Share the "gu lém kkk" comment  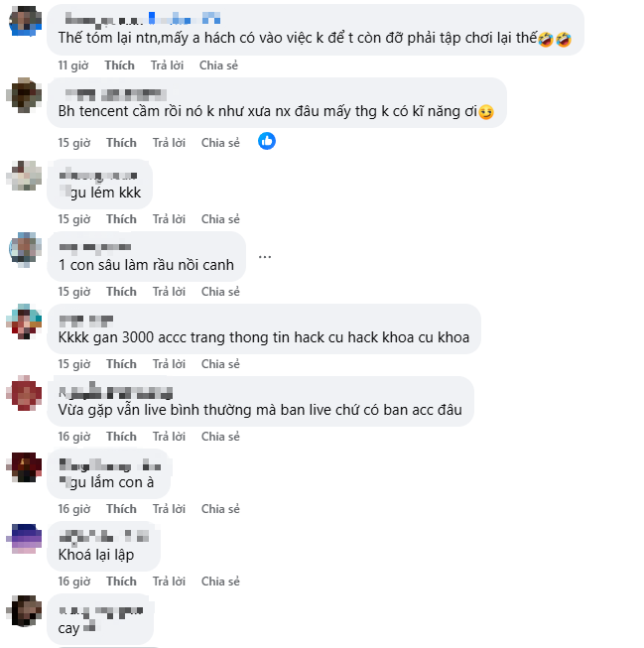[220, 219]
